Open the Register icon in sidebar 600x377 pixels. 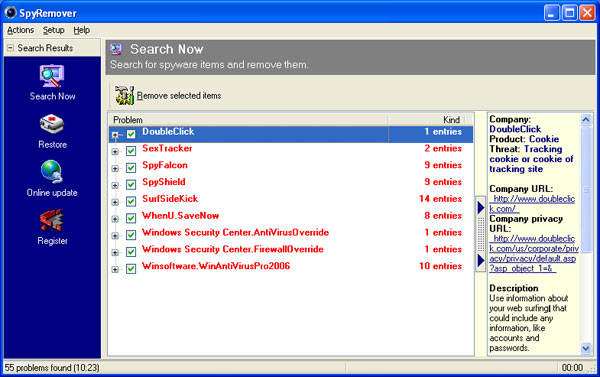point(52,220)
